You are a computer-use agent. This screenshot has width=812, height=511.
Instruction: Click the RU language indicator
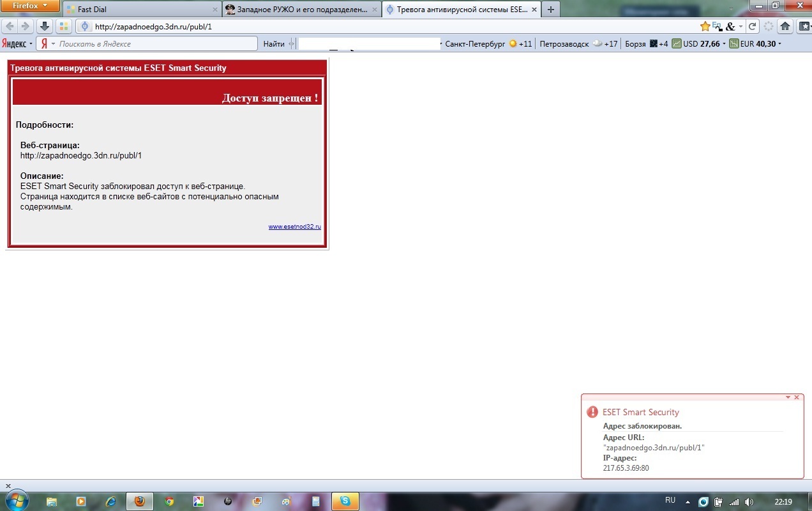tap(670, 500)
